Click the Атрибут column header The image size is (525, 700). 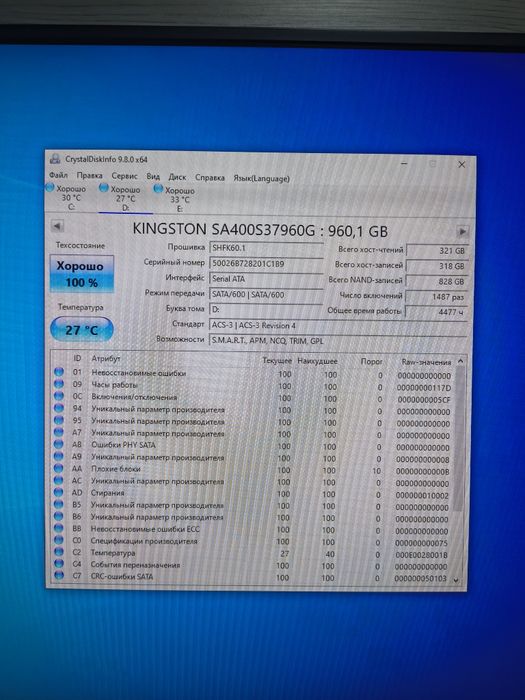pyautogui.click(x=106, y=358)
